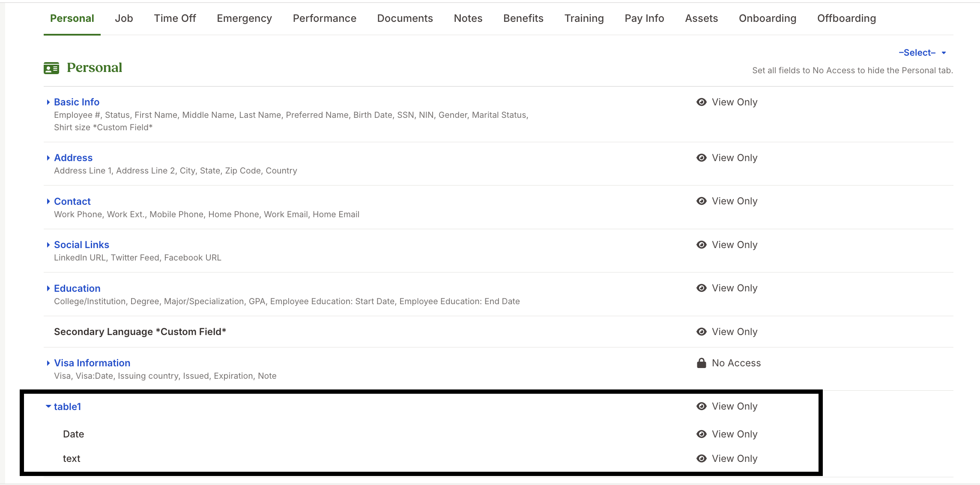Click the eye icon for the text field

click(x=701, y=458)
